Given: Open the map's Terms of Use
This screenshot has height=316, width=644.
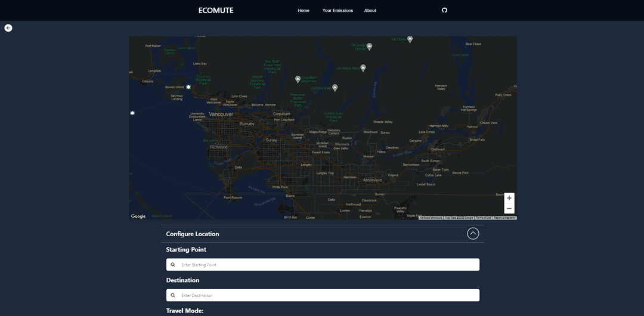Looking at the screenshot, I should pos(484,218).
